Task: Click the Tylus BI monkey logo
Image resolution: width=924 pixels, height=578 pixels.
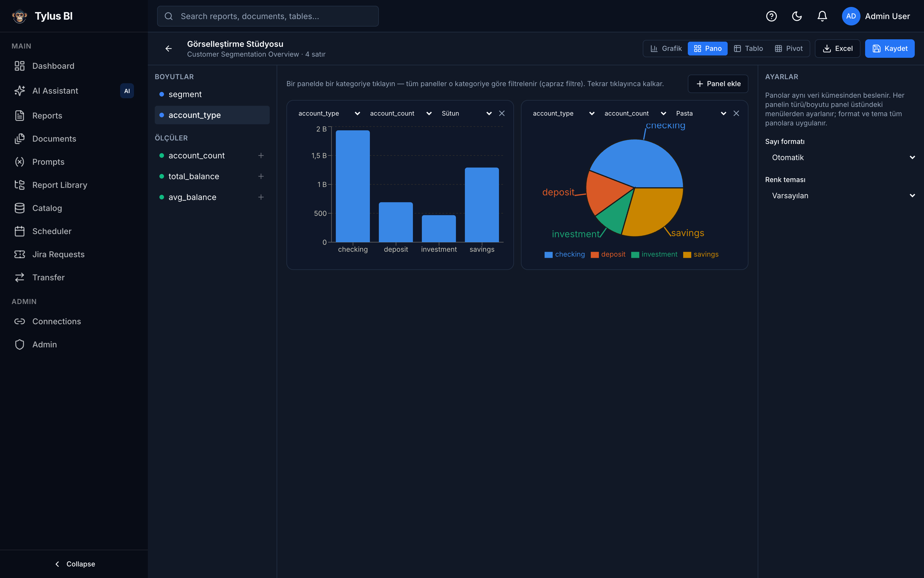Action: tap(19, 16)
